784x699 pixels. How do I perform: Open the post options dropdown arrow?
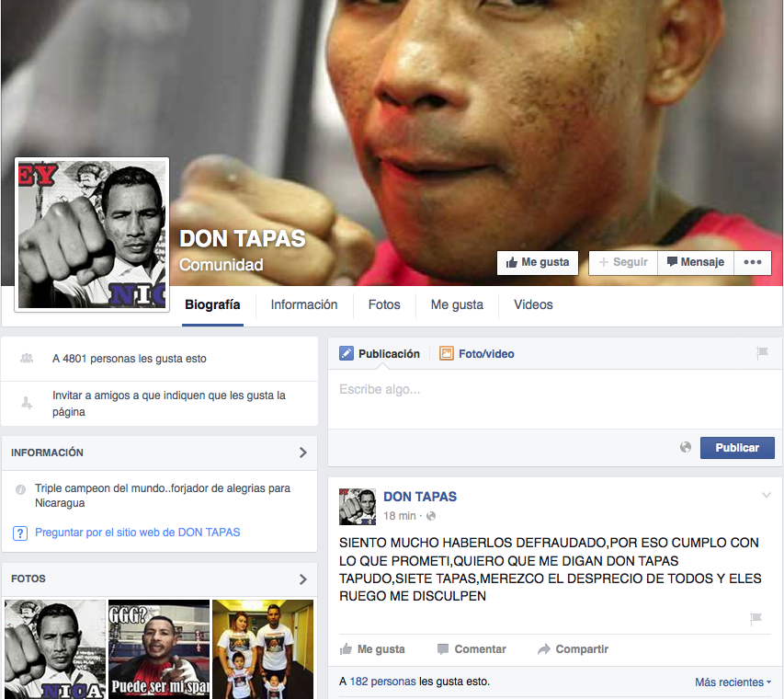pos(766,496)
